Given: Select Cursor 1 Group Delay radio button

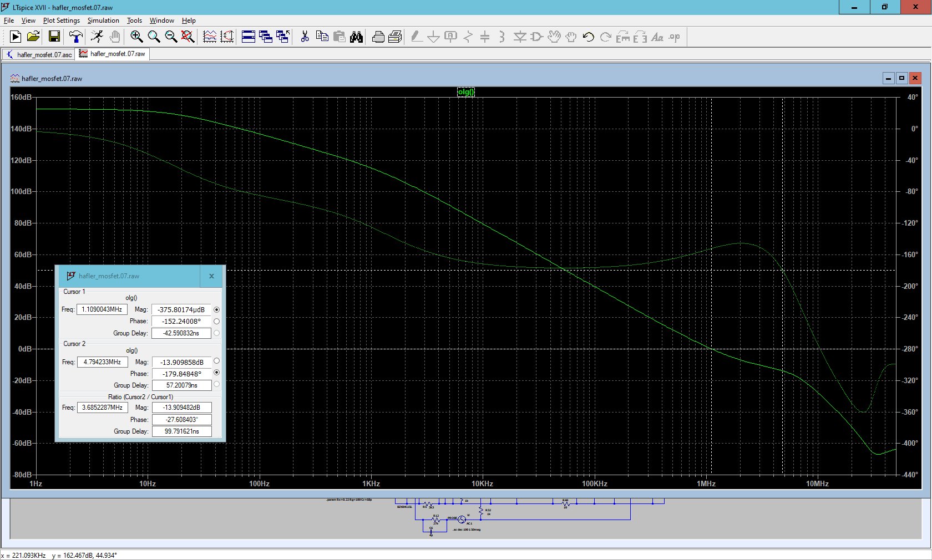Looking at the screenshot, I should pos(216,333).
